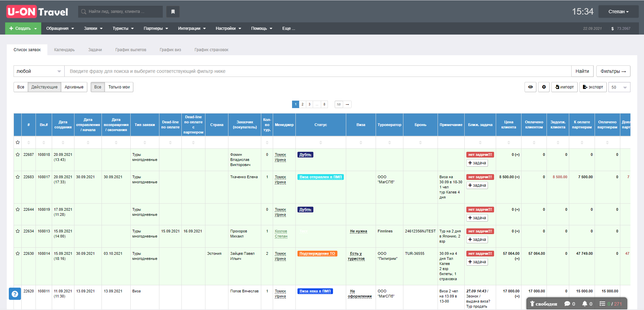Open the column visibility eye button
644x310 pixels.
pyautogui.click(x=530, y=87)
